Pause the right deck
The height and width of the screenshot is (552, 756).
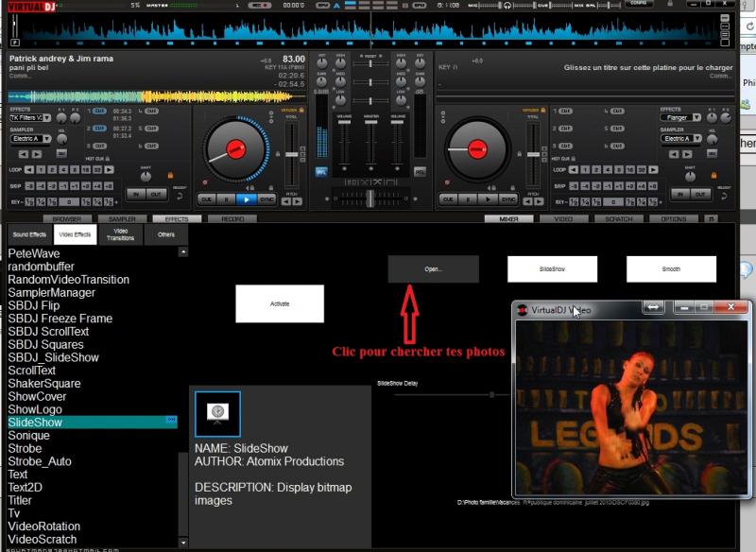[x=468, y=199]
